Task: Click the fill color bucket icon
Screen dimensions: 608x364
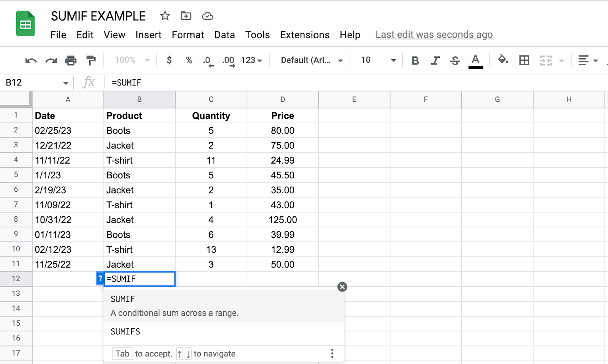Action: (x=503, y=60)
